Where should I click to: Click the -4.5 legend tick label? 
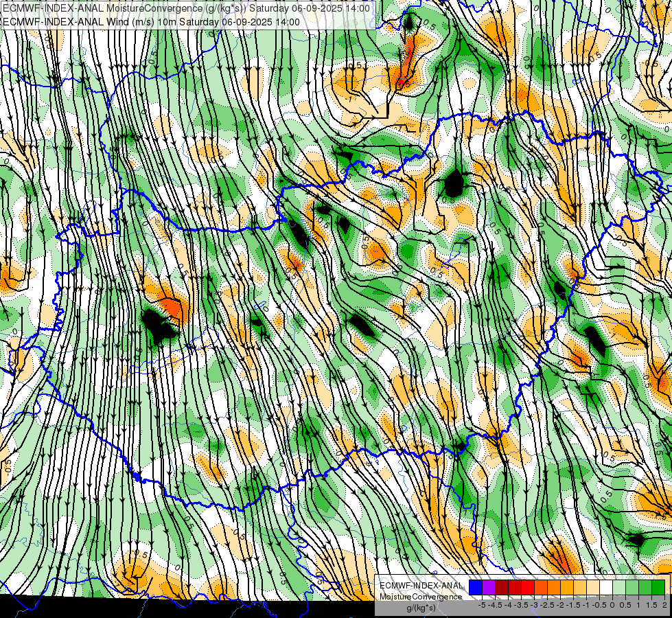495,605
